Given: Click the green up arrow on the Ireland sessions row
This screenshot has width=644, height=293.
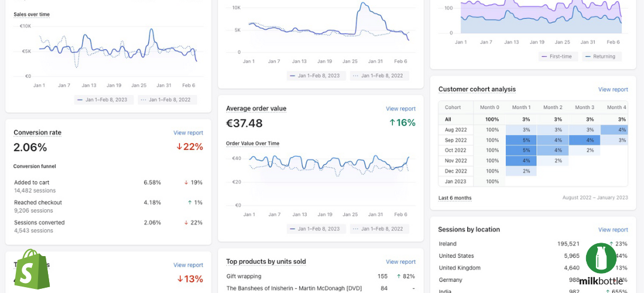Looking at the screenshot, I should point(611,243).
